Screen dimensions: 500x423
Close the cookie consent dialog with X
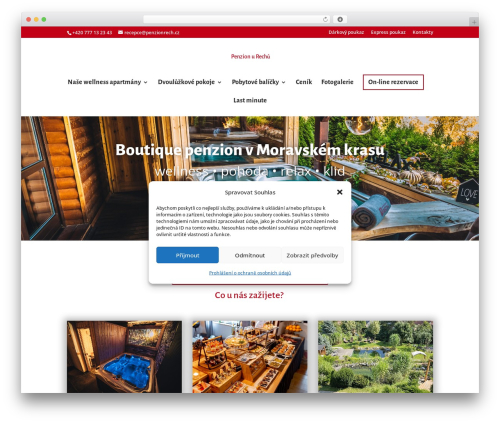pos(340,192)
